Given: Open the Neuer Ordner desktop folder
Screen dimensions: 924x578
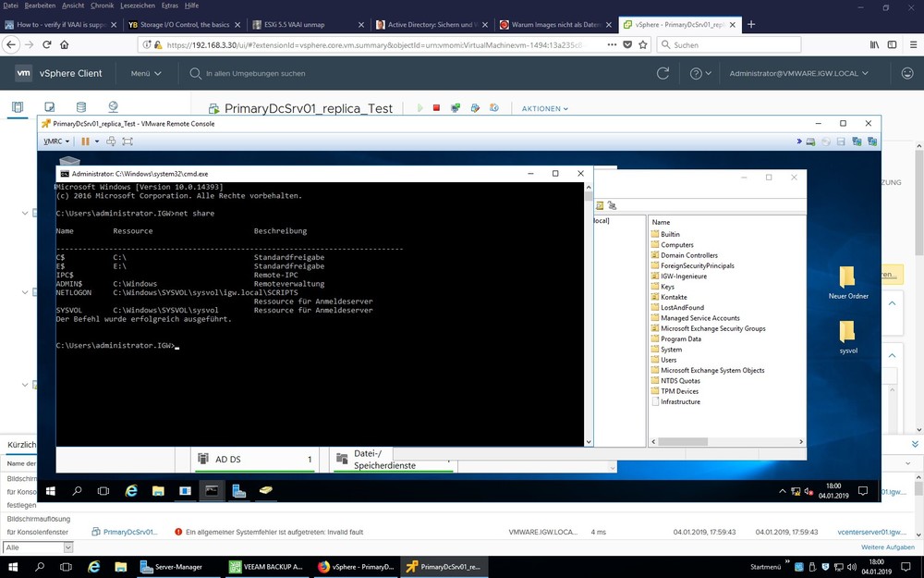Looking at the screenshot, I should pyautogui.click(x=847, y=282).
